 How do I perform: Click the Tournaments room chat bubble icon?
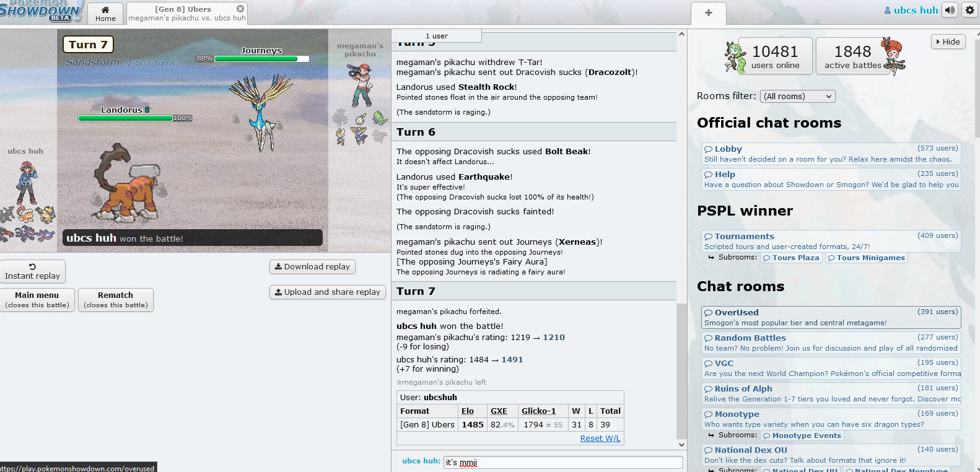[708, 237]
